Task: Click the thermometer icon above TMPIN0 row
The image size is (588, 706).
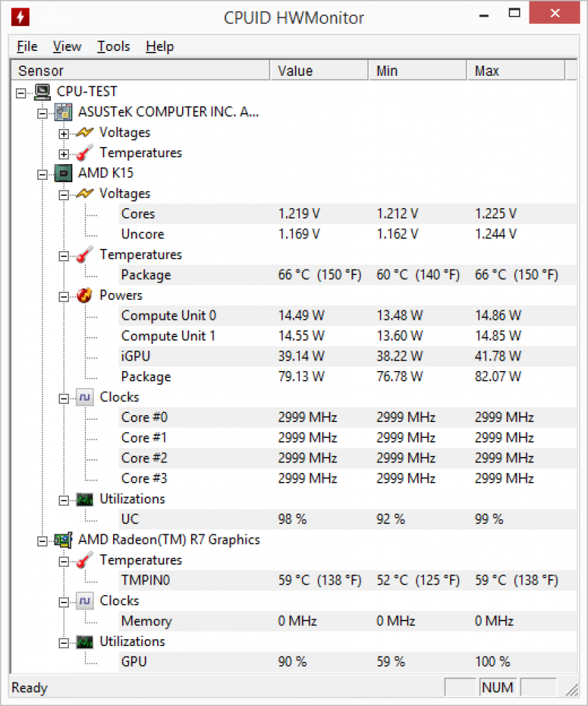Action: [x=85, y=560]
